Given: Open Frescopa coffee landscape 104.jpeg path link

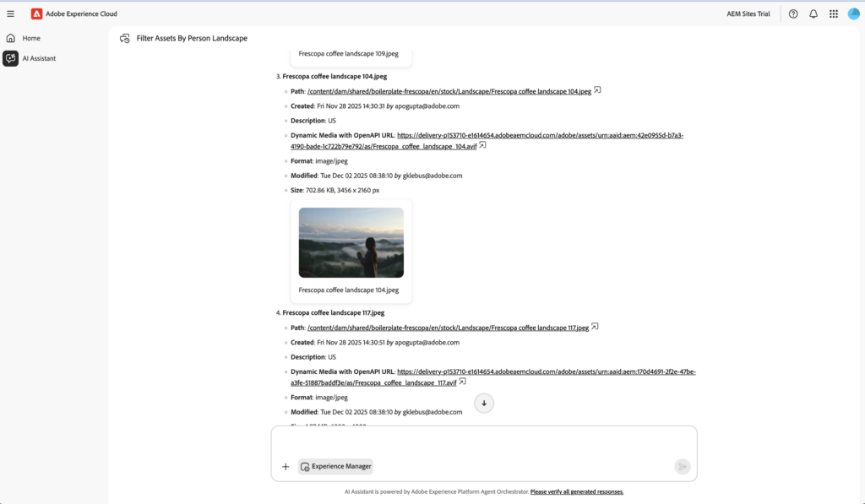Looking at the screenshot, I should [449, 91].
